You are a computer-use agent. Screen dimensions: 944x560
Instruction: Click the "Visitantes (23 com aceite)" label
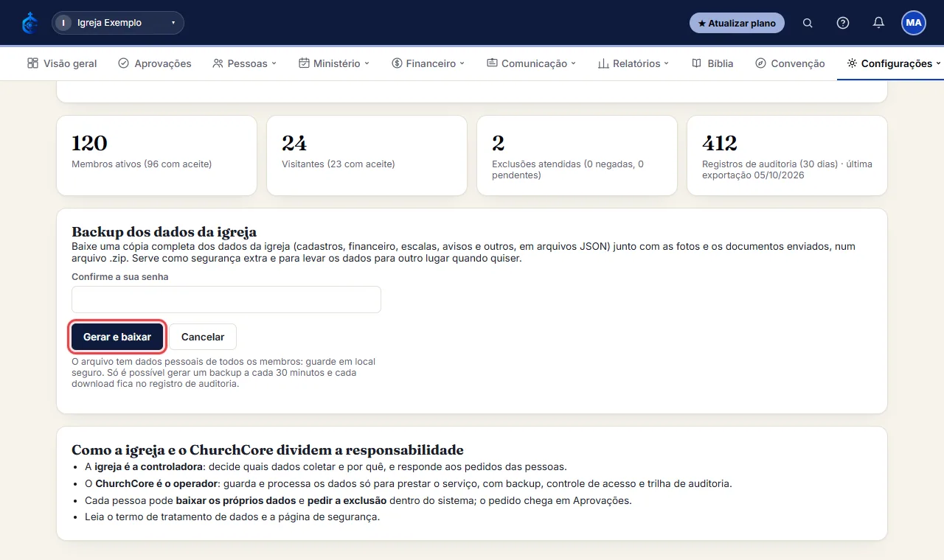(339, 164)
